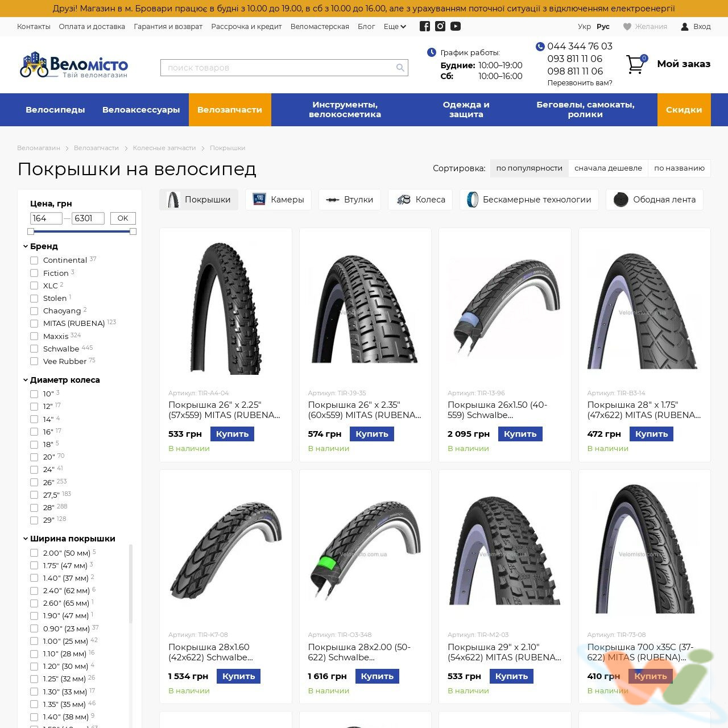Click the product search input field

tap(279, 68)
